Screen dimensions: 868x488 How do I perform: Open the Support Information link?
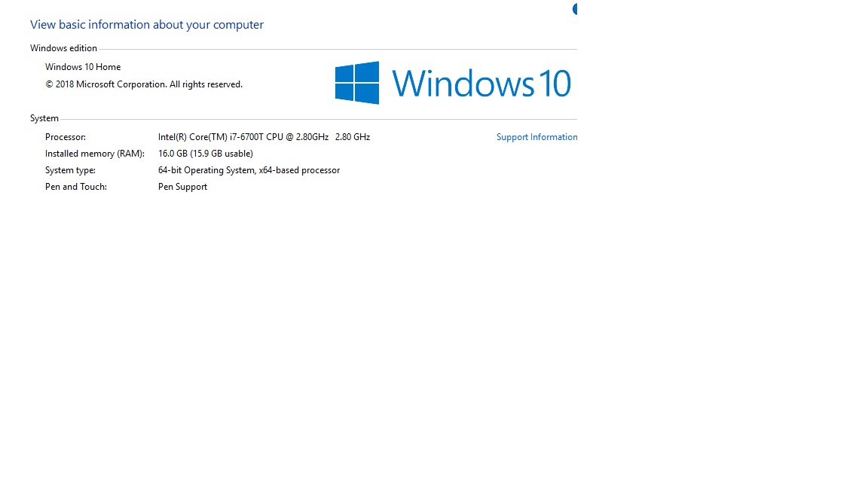(x=536, y=137)
